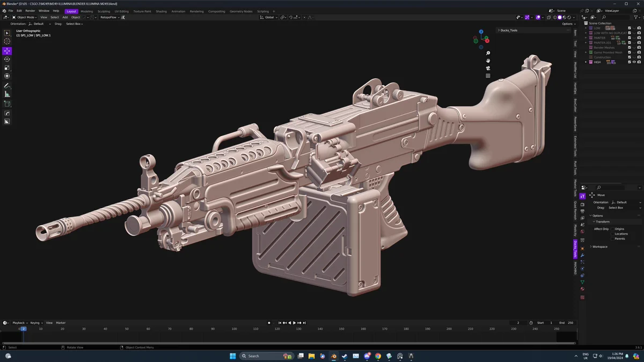This screenshot has width=644, height=362.
Task: Enable the Origins checkbox
Action: tap(613, 229)
